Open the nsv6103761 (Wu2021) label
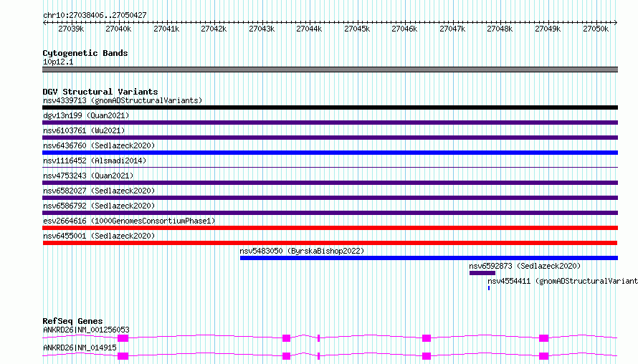The image size is (638, 364). 84,130
